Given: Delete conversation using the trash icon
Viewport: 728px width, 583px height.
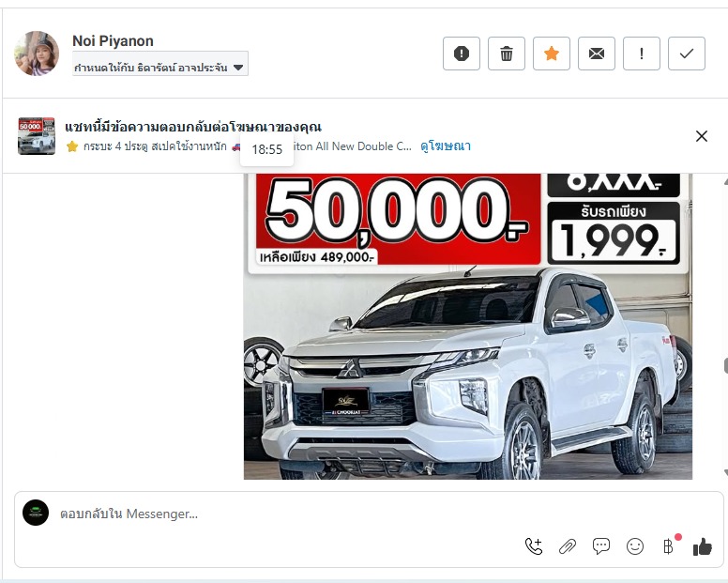Looking at the screenshot, I should (x=506, y=54).
